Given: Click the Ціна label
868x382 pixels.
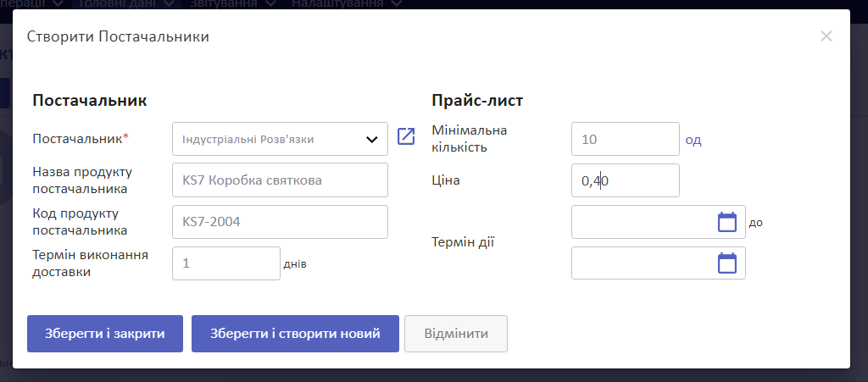Looking at the screenshot, I should [x=446, y=180].
